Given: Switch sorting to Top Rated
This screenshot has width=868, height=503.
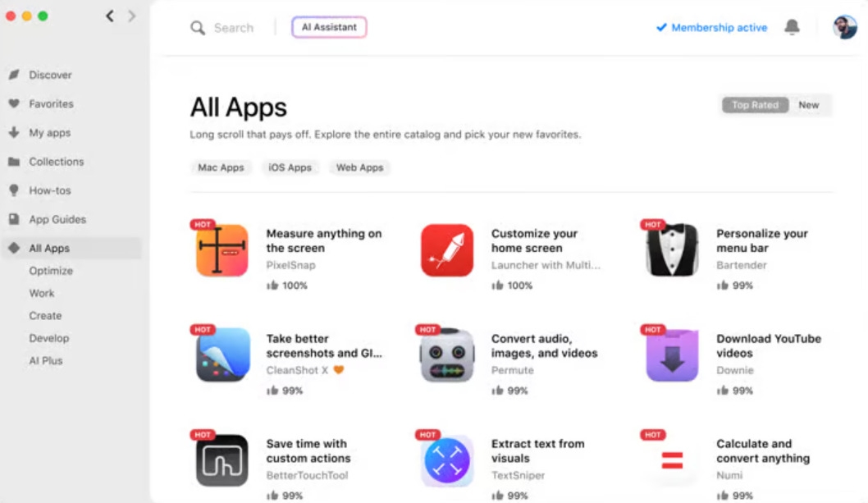Looking at the screenshot, I should click(x=755, y=105).
